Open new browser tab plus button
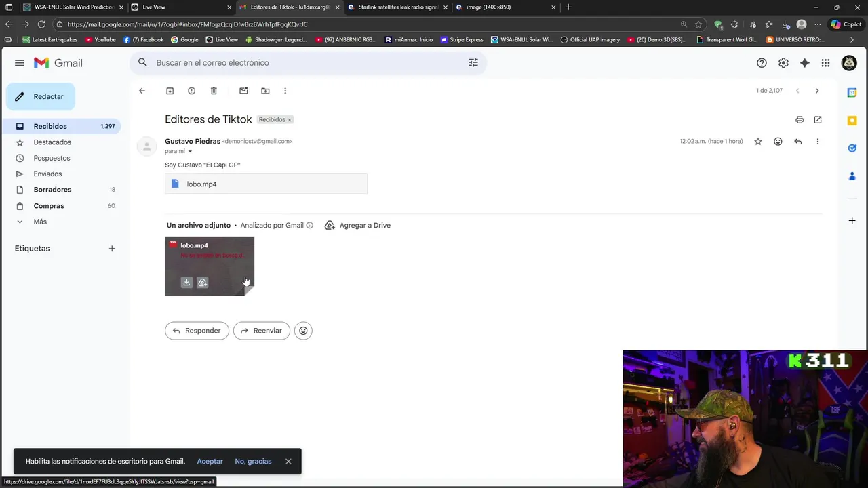 568,7
